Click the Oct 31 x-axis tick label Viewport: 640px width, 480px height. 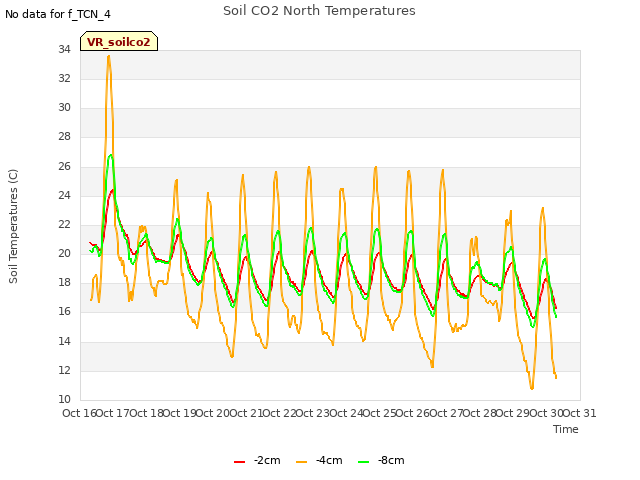point(579,413)
